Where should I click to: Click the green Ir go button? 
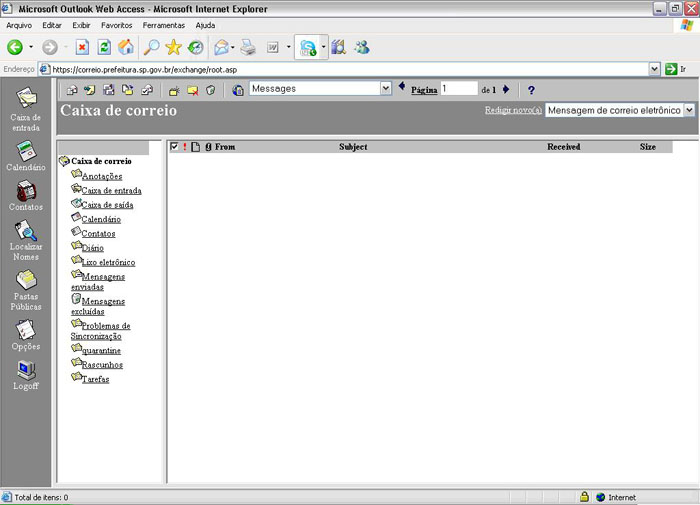[x=671, y=69]
